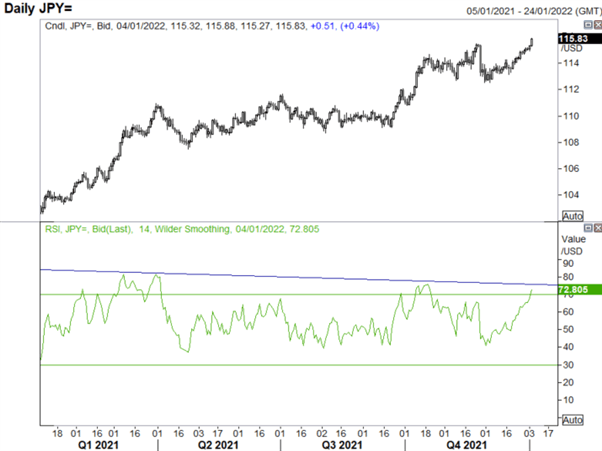
Task: Select the Q1 2021 quarter label
Action: click(98, 445)
